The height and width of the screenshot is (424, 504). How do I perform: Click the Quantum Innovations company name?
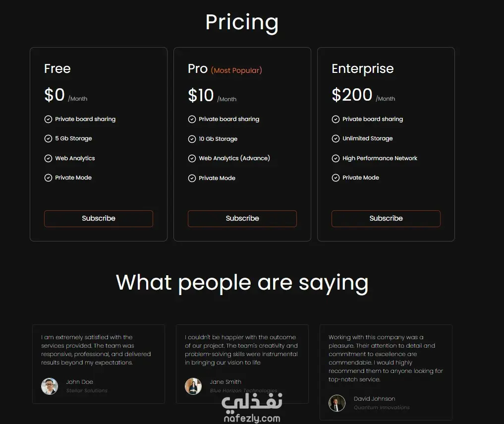coord(382,408)
